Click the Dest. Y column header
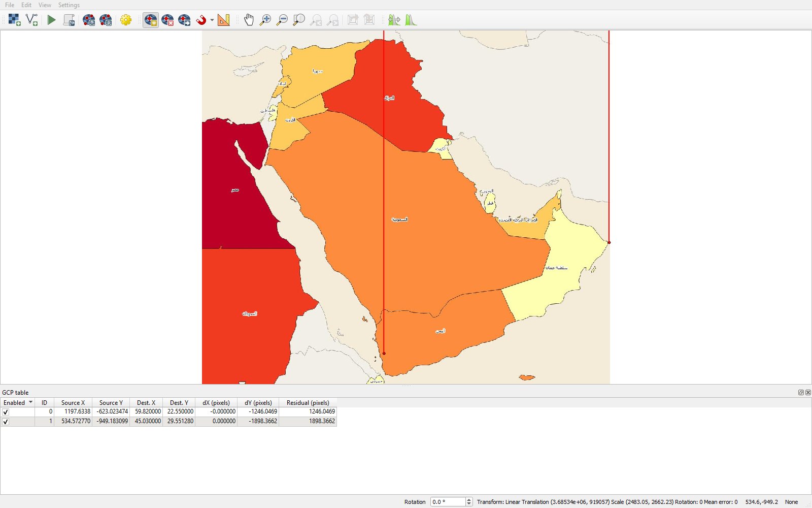The image size is (812, 508). point(179,402)
